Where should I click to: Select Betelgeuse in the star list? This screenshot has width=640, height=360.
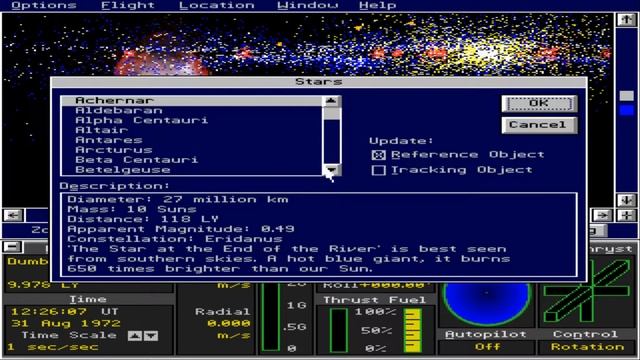click(x=191, y=169)
